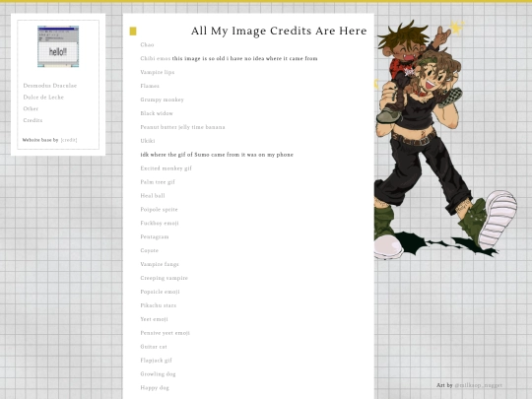Viewport: 532px width, 399px height.
Task: Click the text about the Sumo gif
Action: point(217,155)
